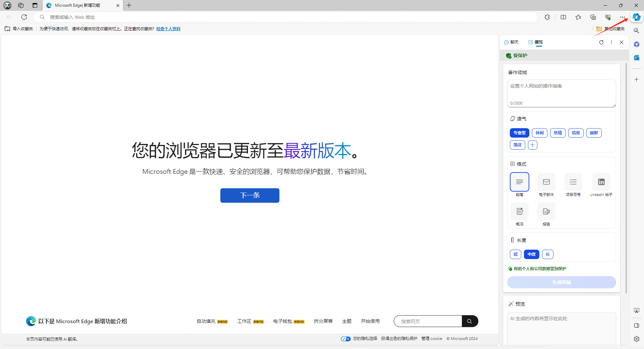
Task: Open the Collections icon
Action: pos(593,17)
